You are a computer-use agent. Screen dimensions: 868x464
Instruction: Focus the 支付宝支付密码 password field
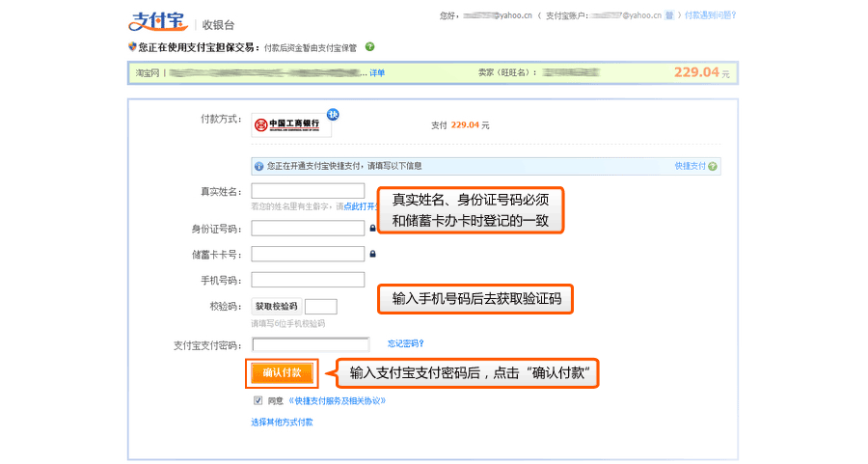(x=311, y=344)
